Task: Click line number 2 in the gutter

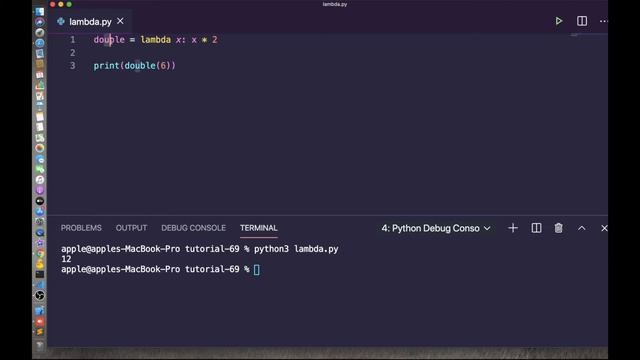Action: (x=73, y=53)
